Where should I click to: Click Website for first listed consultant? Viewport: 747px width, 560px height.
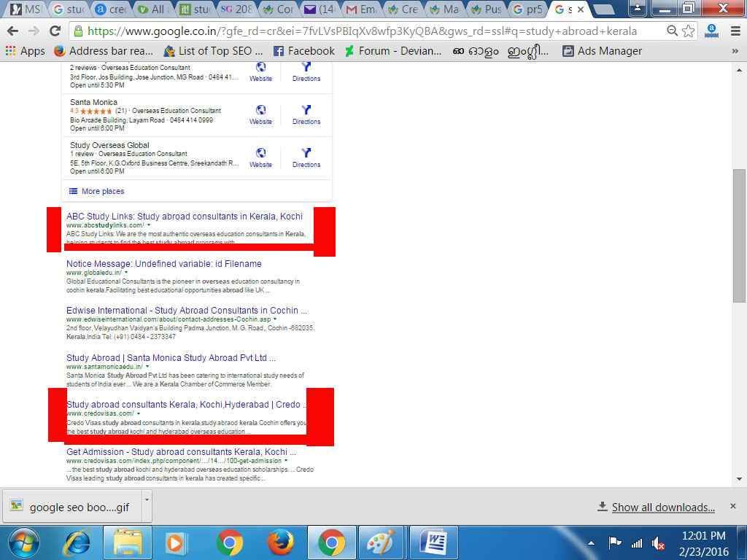point(260,72)
